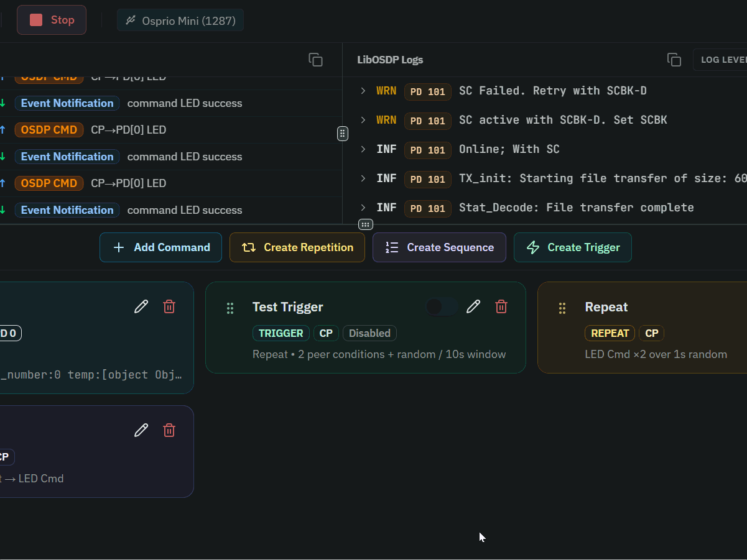Select 'LED Cmd ×2 over 1s random' text
Image resolution: width=747 pixels, height=560 pixels.
[656, 354]
